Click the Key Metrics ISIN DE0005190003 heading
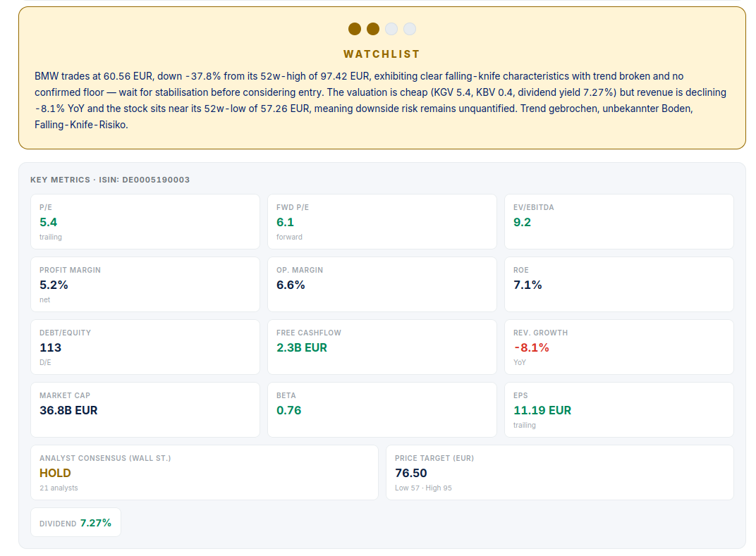Viewport: 756px width, 556px height. (110, 180)
